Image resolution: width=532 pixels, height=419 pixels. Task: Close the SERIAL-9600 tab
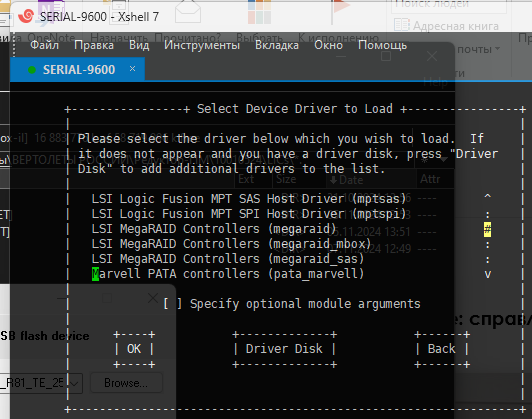point(132,69)
